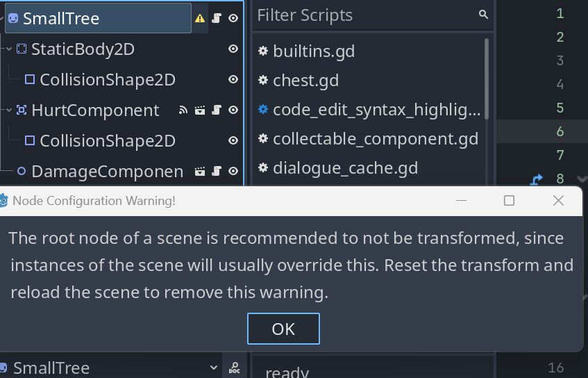The width and height of the screenshot is (588, 378).
Task: Toggle visibility of CollisionShape2D under HurtComponent
Action: [x=233, y=140]
